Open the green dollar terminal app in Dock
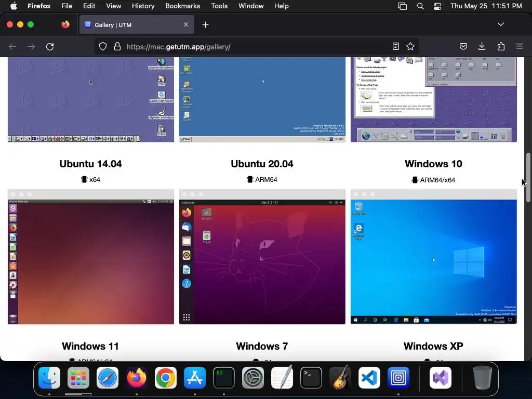This screenshot has height=399, width=532. (224, 378)
